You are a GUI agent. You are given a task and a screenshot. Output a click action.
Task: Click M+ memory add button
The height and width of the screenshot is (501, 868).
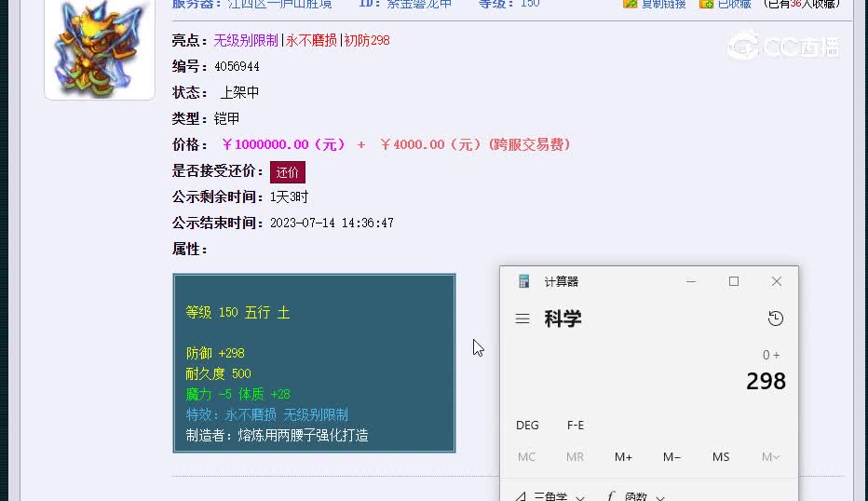click(623, 456)
